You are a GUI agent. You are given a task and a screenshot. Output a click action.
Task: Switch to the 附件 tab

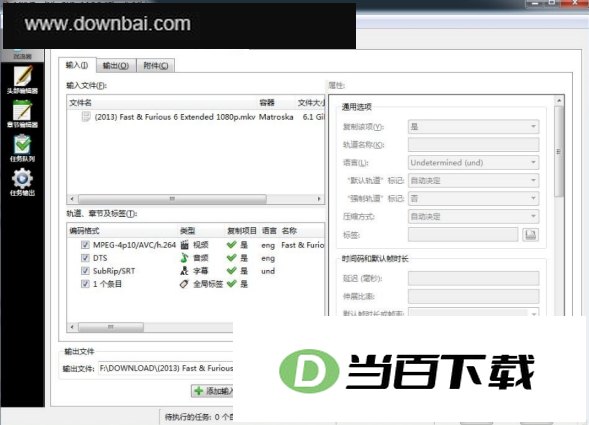(x=156, y=66)
